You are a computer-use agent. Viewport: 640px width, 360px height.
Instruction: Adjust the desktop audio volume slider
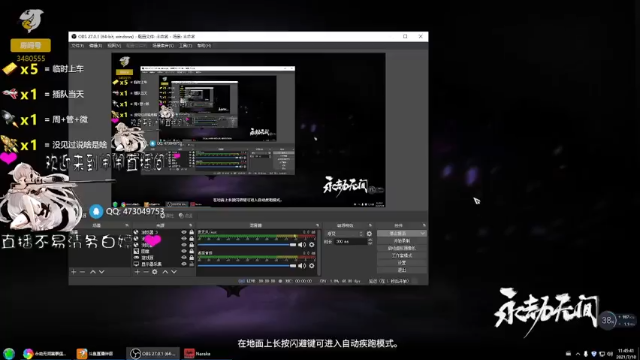tap(247, 266)
